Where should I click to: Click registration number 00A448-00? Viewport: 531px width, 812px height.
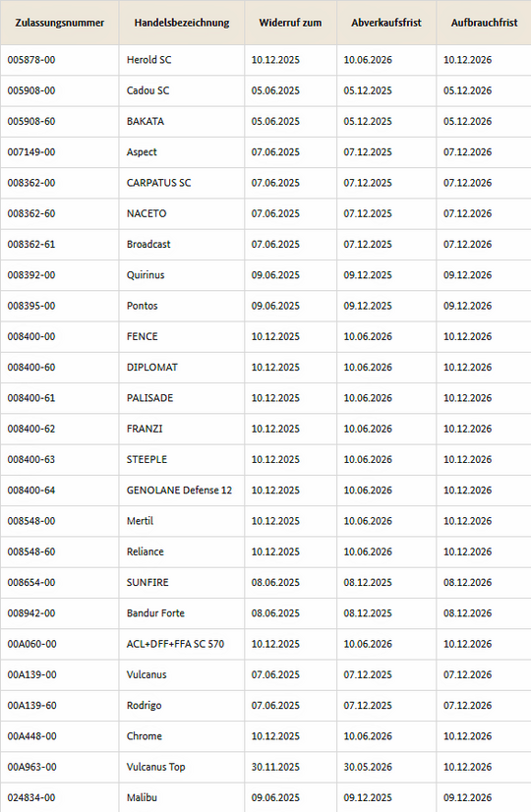32,736
